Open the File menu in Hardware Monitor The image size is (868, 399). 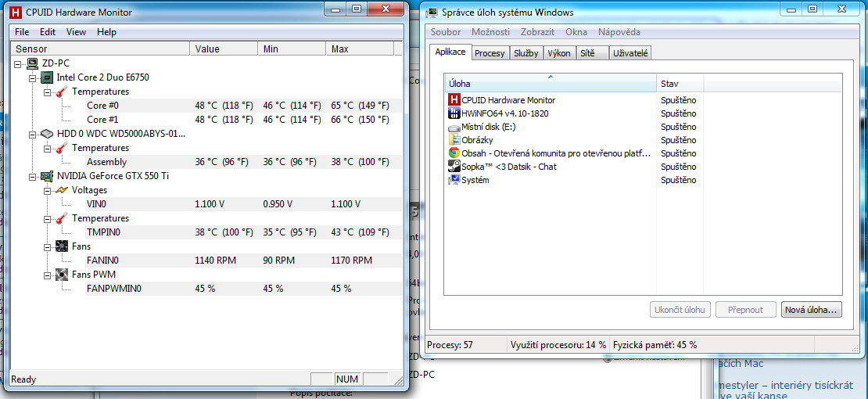(22, 32)
